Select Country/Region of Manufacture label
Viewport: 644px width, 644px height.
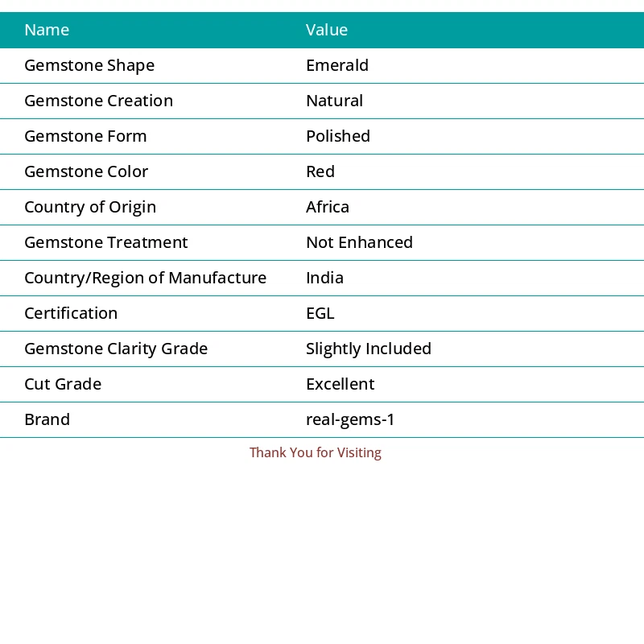(x=145, y=278)
